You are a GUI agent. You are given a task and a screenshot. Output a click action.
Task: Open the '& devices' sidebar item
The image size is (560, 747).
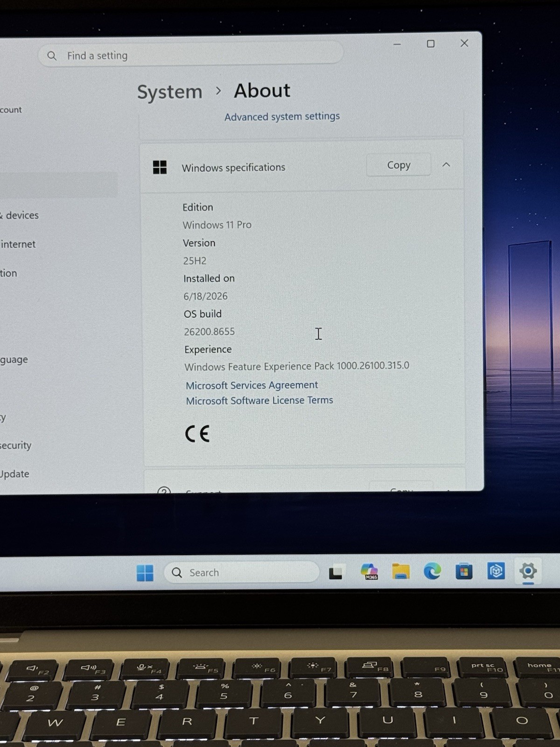(x=20, y=215)
